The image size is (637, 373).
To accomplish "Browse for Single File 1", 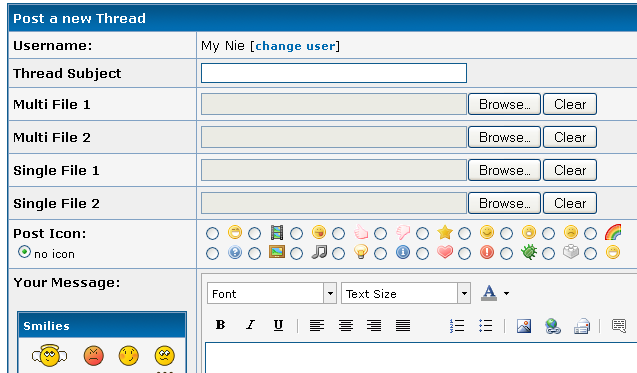I will pos(504,170).
